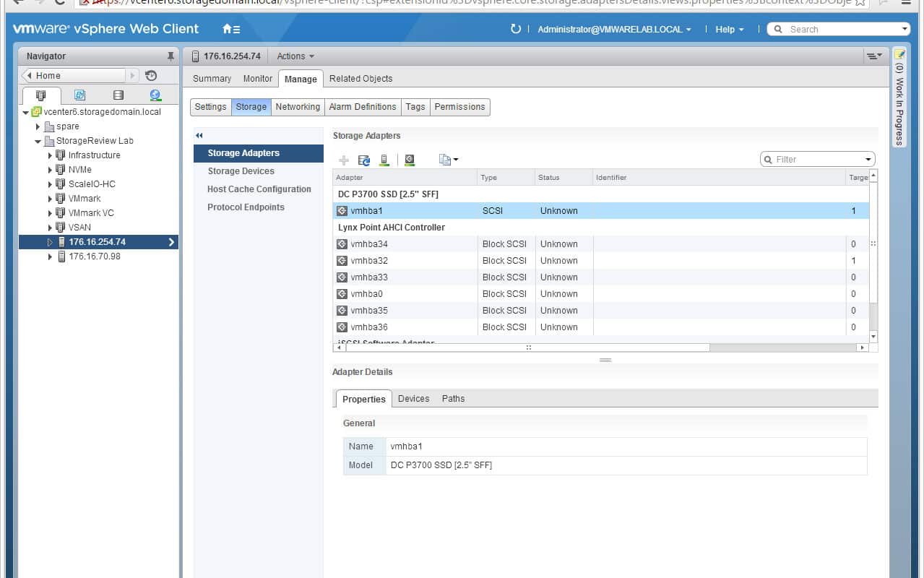This screenshot has height=578, width=924.
Task: Click the vmhba34 adapter icon
Action: 342,244
